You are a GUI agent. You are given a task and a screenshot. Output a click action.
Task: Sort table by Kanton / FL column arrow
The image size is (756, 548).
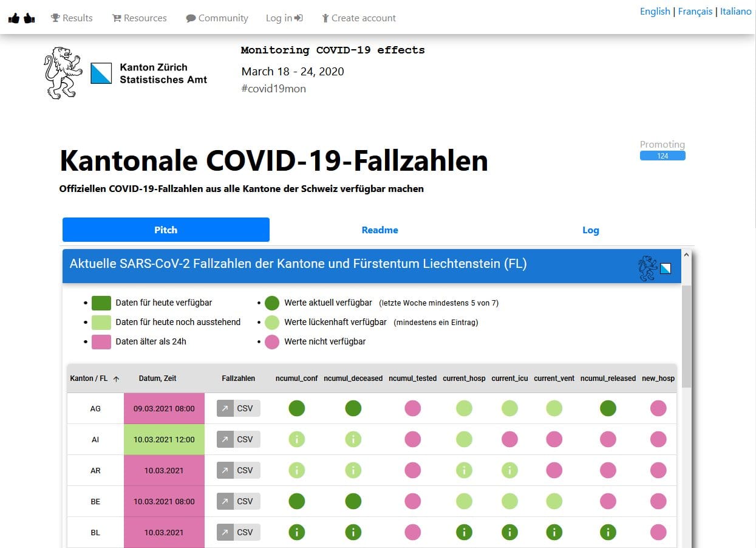point(116,378)
